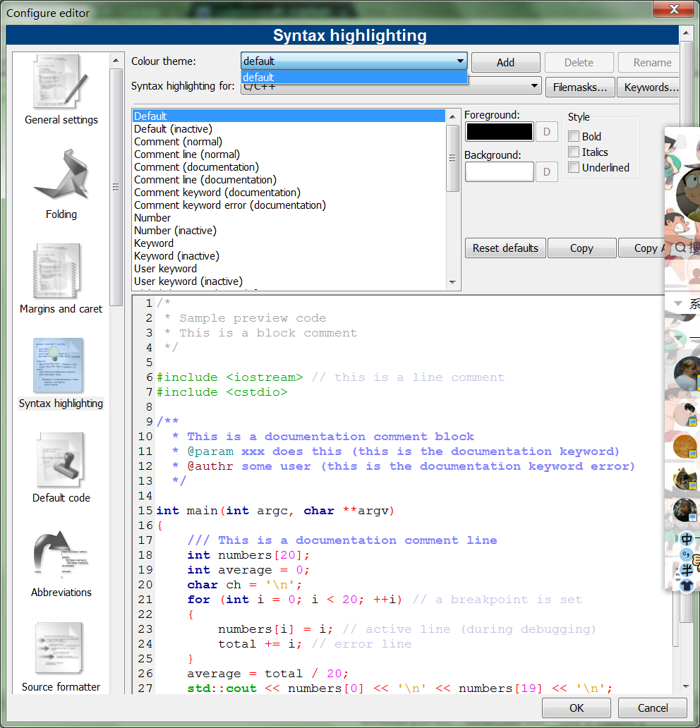Select 'Comment line (documentation)' list entry

pyautogui.click(x=289, y=180)
